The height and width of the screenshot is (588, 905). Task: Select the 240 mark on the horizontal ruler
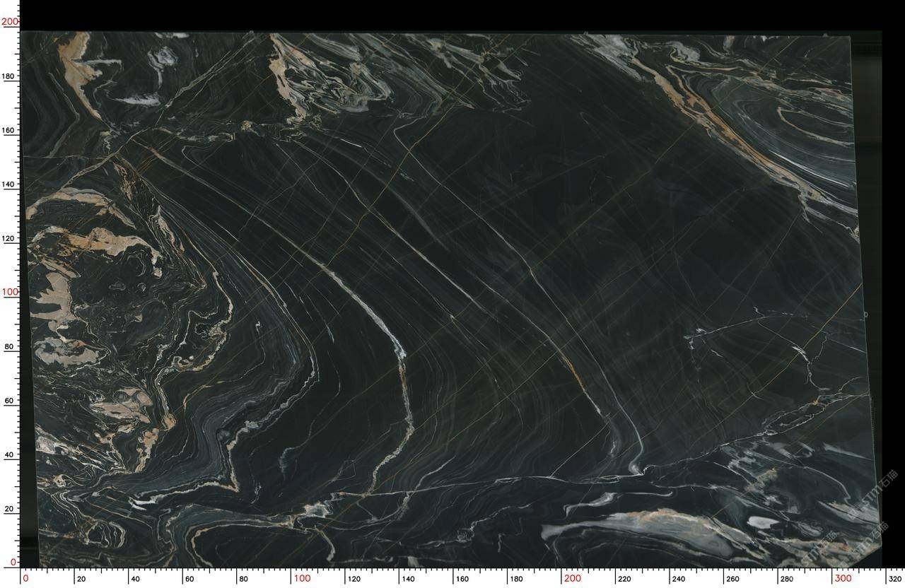click(678, 579)
